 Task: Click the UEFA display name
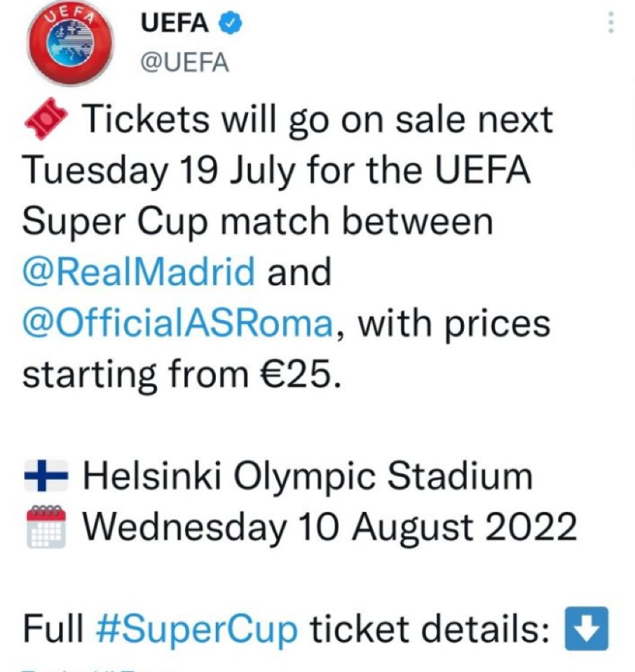coord(174,20)
